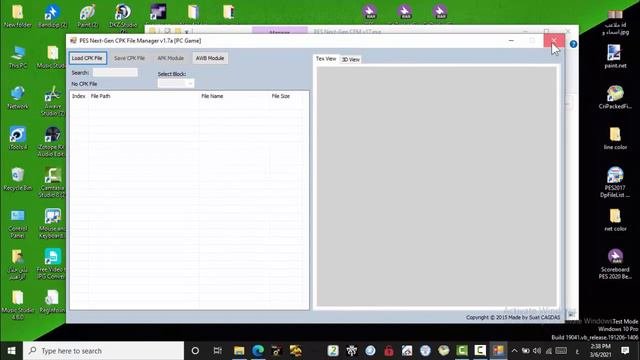Click the Load CPK File button
This screenshot has height=360, width=640.
tap(87, 58)
